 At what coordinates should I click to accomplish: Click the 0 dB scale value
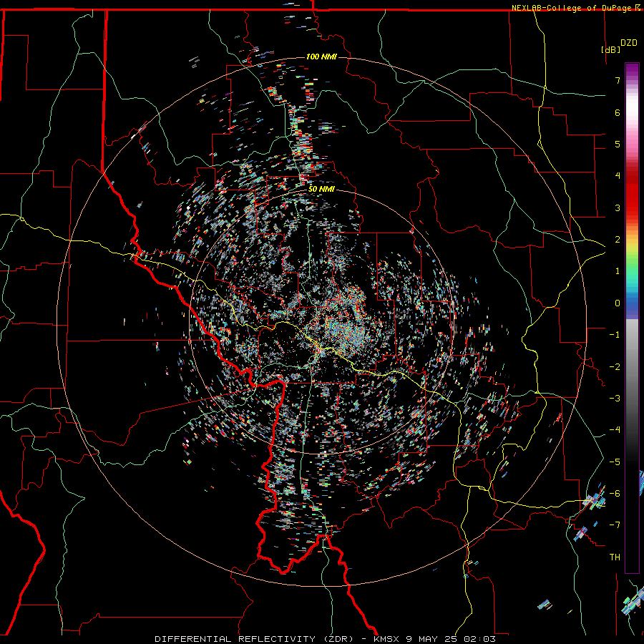click(x=618, y=303)
